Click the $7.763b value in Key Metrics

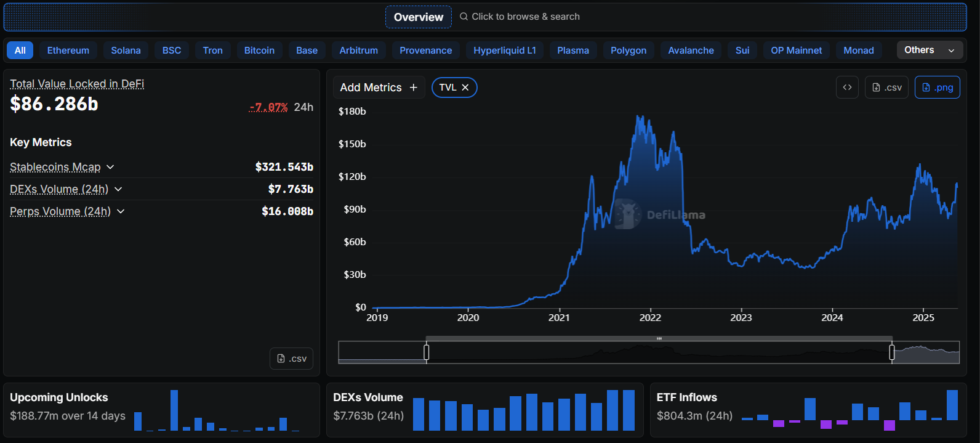click(291, 189)
